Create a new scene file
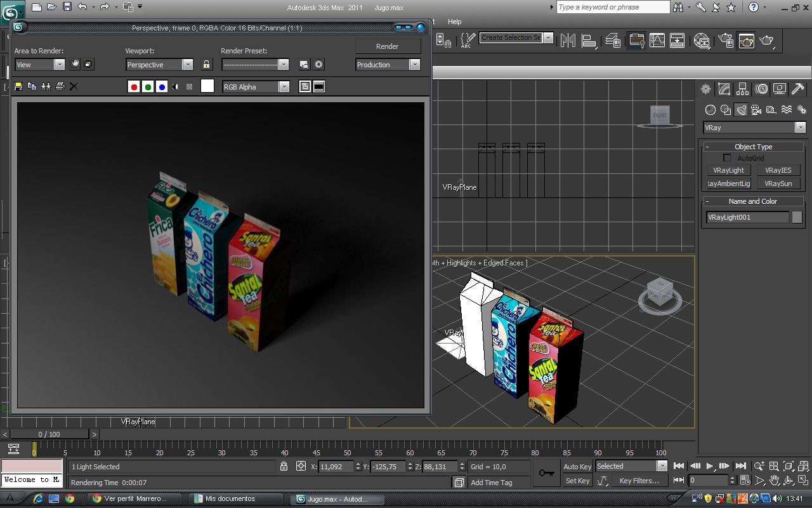Screen dimensions: 812x508 point(37,7)
